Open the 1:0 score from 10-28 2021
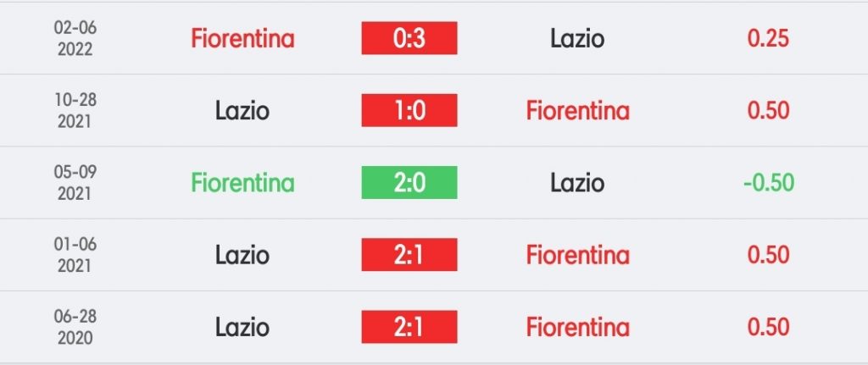 click(x=409, y=111)
